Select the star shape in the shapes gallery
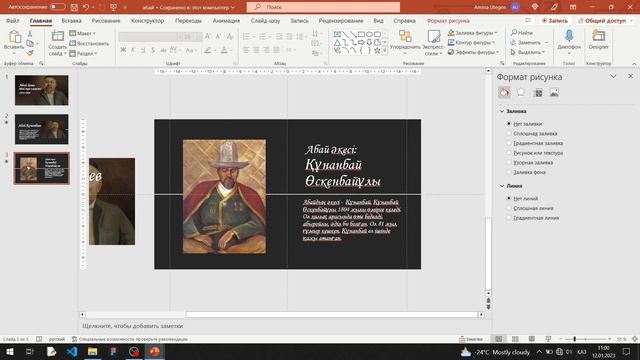The height and width of the screenshot is (360, 640). [377, 51]
